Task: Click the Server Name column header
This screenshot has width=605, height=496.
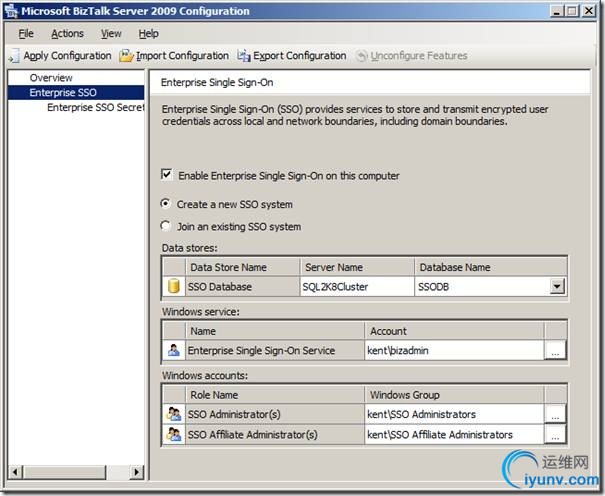Action: point(357,267)
